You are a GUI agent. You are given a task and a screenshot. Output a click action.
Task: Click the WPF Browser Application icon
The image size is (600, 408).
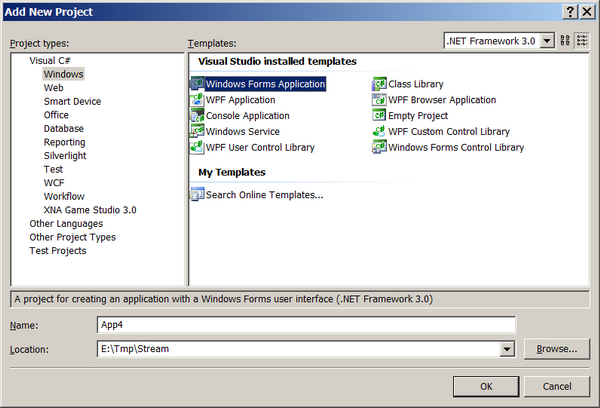pyautogui.click(x=379, y=100)
